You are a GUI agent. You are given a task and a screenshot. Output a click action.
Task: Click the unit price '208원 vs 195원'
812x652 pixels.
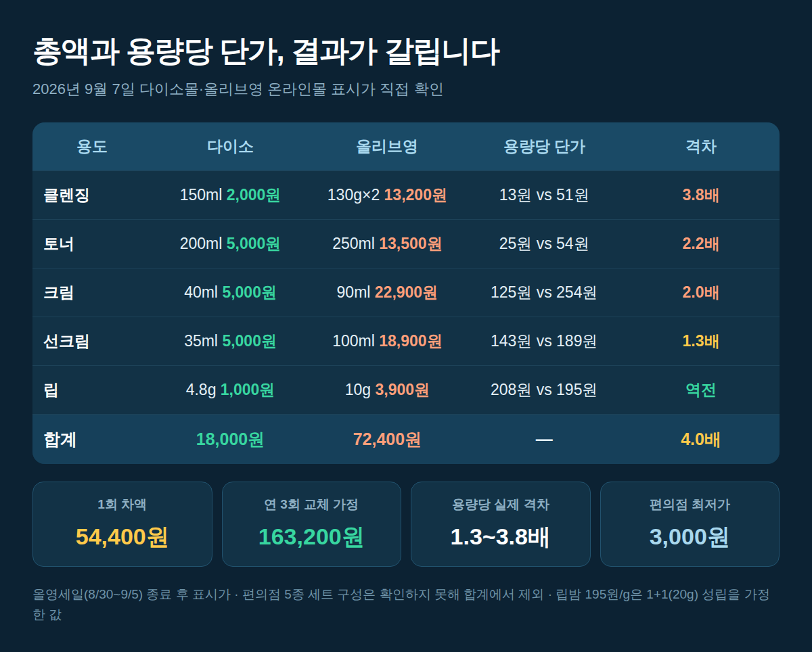pyautogui.click(x=544, y=390)
